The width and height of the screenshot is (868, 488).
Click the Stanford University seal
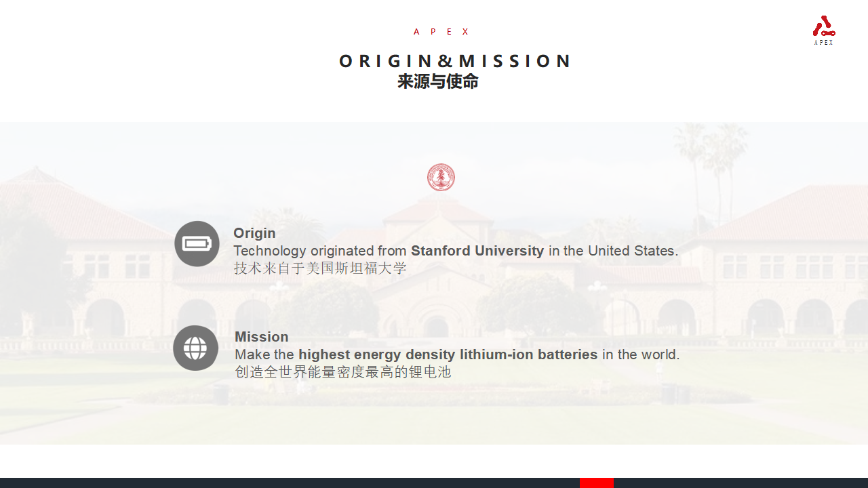click(x=441, y=178)
